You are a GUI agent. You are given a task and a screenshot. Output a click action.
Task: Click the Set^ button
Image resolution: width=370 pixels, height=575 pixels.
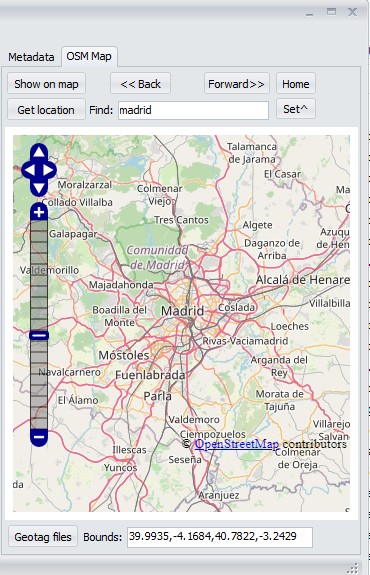(296, 109)
